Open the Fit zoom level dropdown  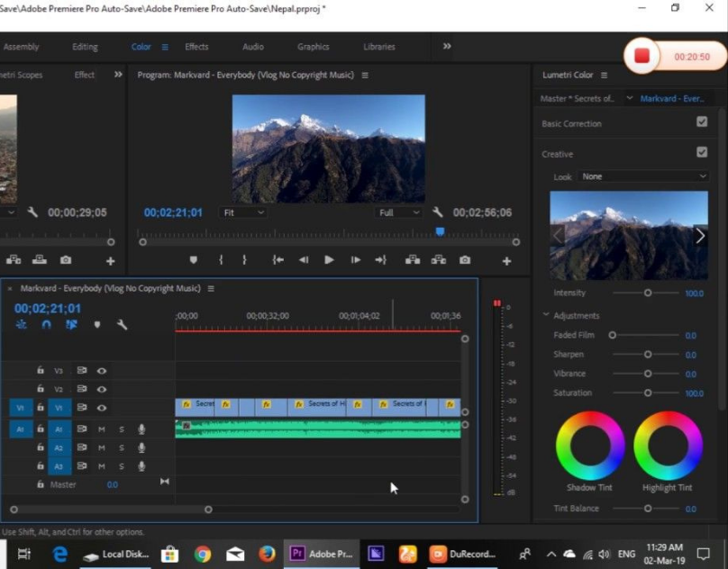(242, 212)
